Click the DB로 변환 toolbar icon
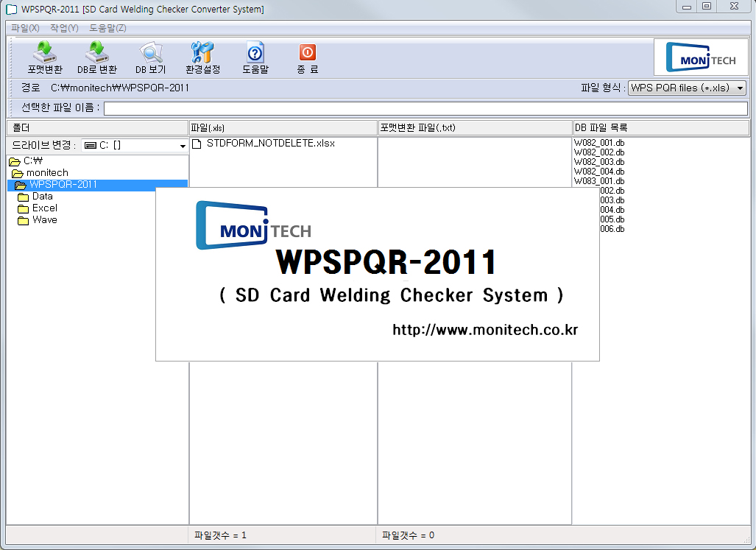 point(97,52)
